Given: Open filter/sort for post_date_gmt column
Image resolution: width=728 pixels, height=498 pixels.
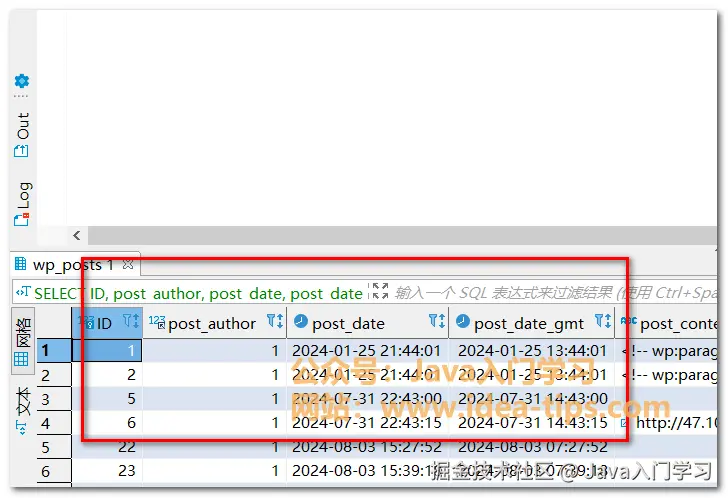Looking at the screenshot, I should coord(603,320).
